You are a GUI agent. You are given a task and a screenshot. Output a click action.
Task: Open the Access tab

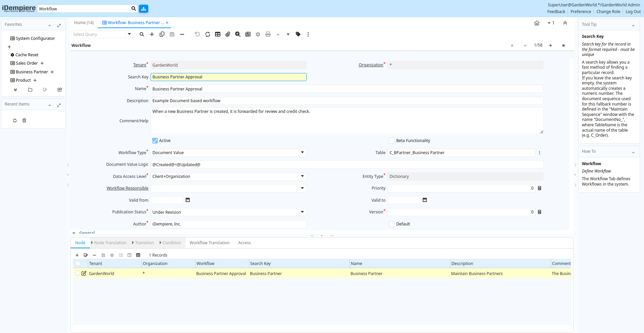click(x=244, y=243)
